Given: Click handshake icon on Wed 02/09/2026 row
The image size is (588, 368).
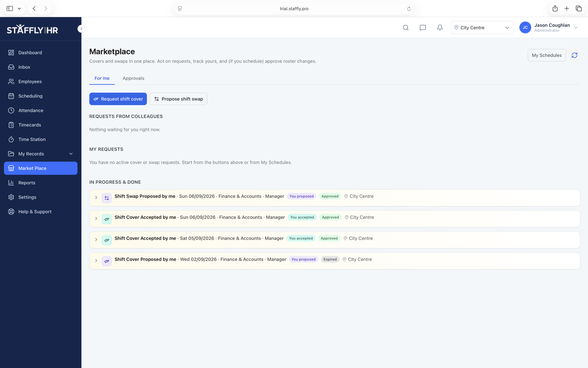Looking at the screenshot, I should (107, 261).
